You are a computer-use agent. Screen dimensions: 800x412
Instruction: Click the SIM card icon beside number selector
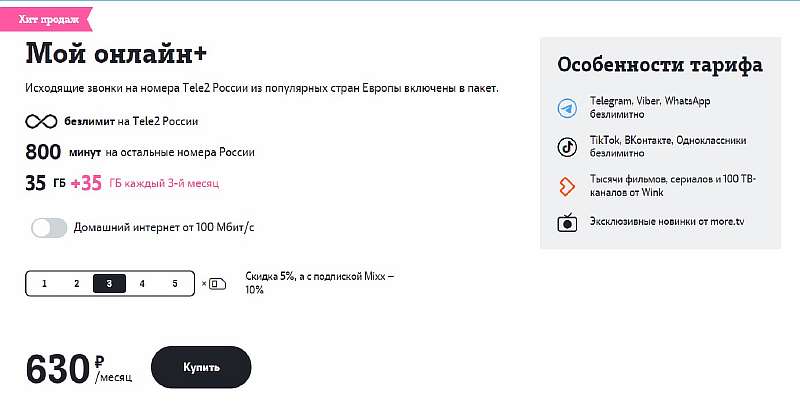point(217,284)
